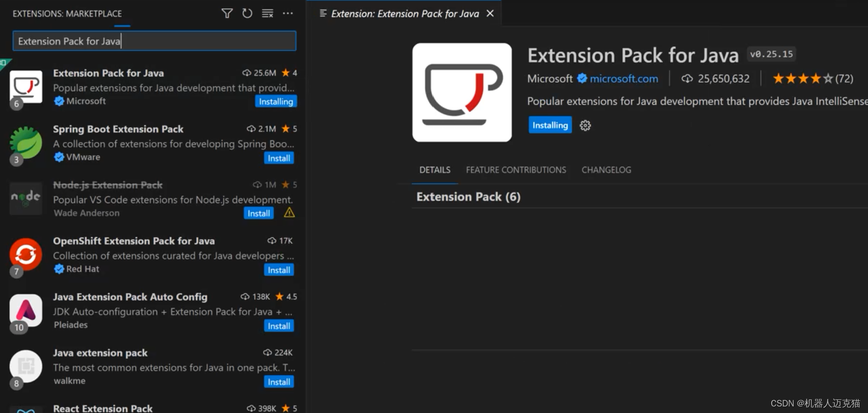Install the walkme Java extension pack
Image resolution: width=868 pixels, height=413 pixels.
tap(279, 382)
